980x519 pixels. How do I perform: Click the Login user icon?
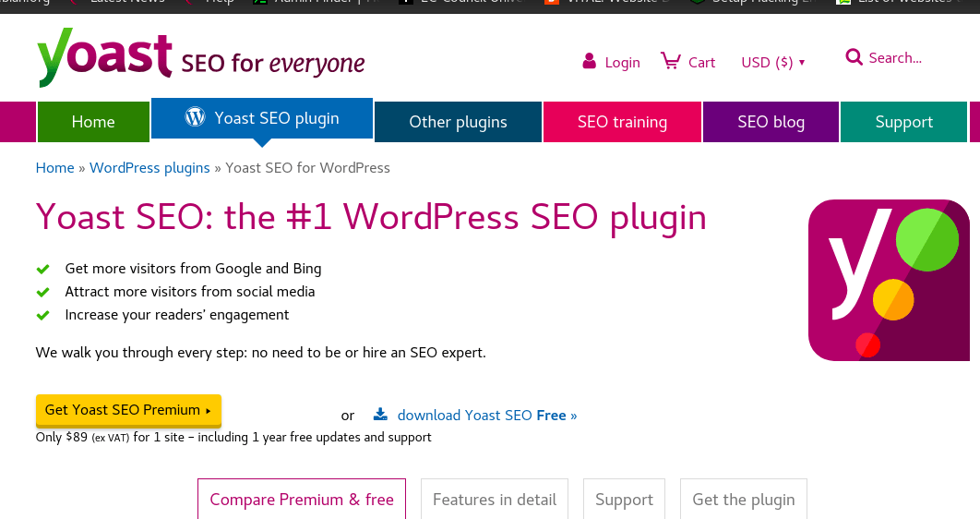589,61
